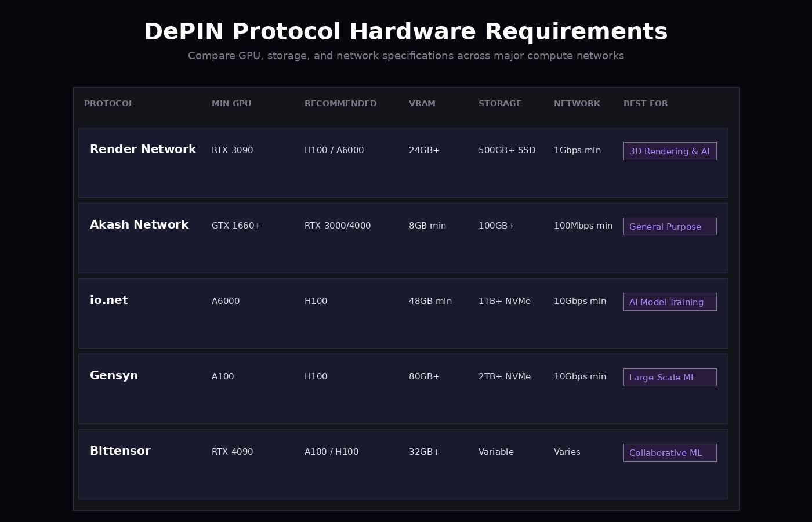Click the RTX 3090 min GPU cell
The width and height of the screenshot is (812, 522).
232,150
